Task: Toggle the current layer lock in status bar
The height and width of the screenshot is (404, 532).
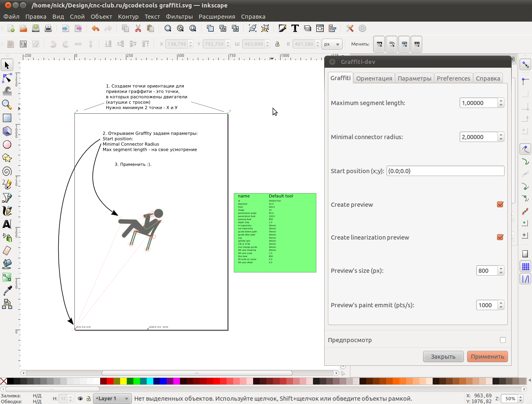Action: (x=89, y=399)
